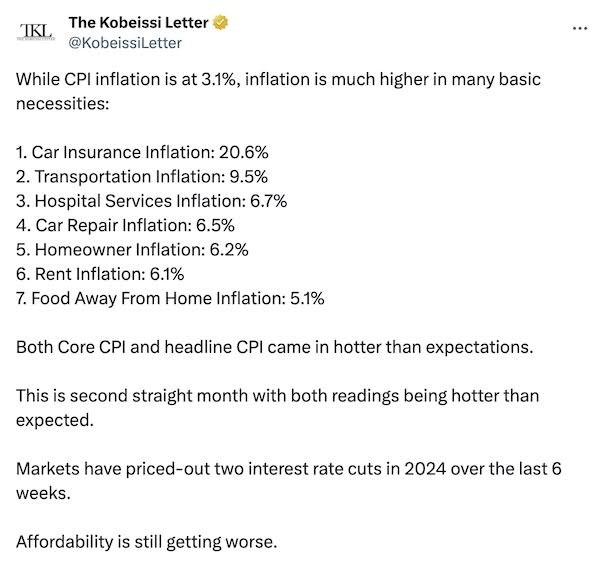Click the Homeowner Inflation 6.2% line

132,250
